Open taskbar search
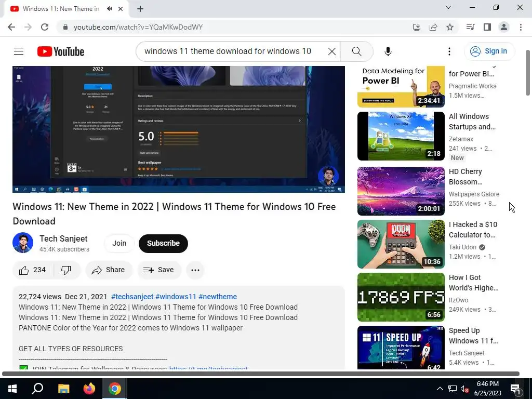 coord(37,389)
